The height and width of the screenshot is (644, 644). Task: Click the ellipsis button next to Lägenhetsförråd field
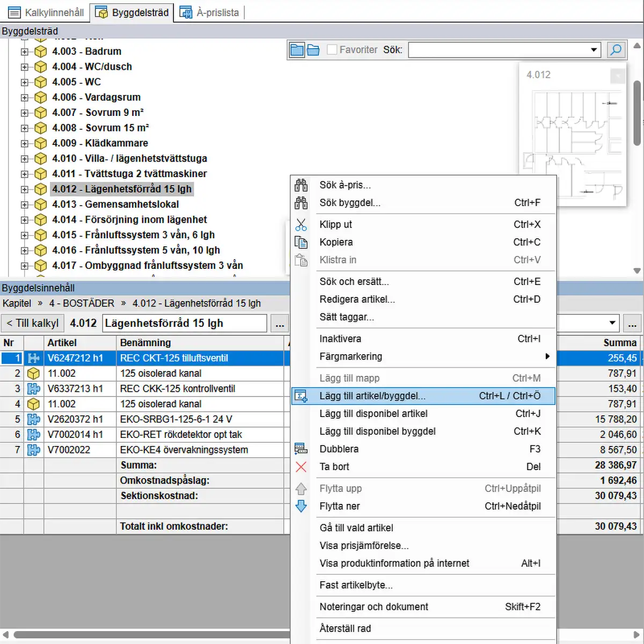(x=280, y=324)
